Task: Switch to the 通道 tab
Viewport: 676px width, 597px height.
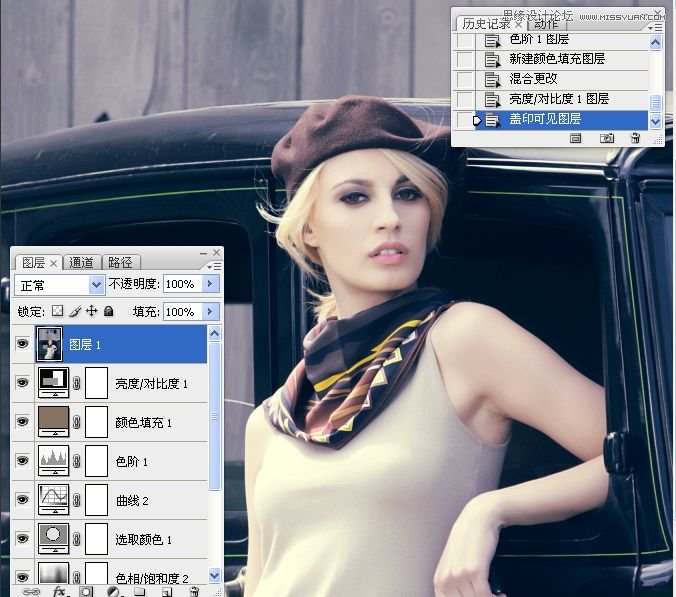Action: pyautogui.click(x=82, y=263)
